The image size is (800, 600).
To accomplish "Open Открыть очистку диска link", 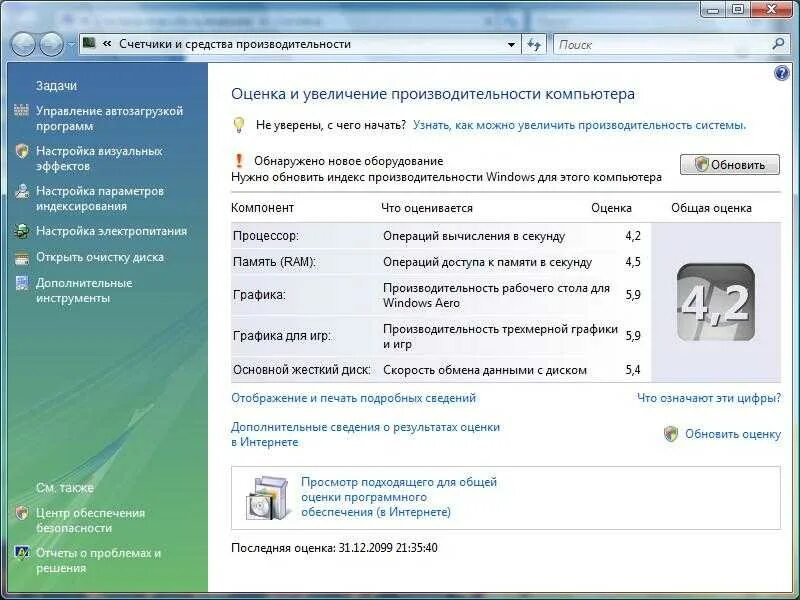I will tap(99, 257).
